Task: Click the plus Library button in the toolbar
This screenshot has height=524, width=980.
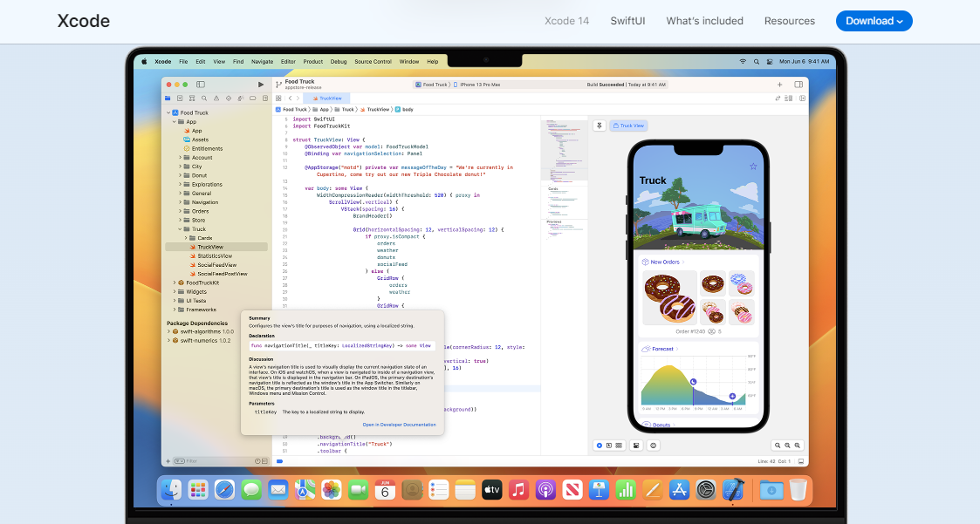Action: point(779,85)
